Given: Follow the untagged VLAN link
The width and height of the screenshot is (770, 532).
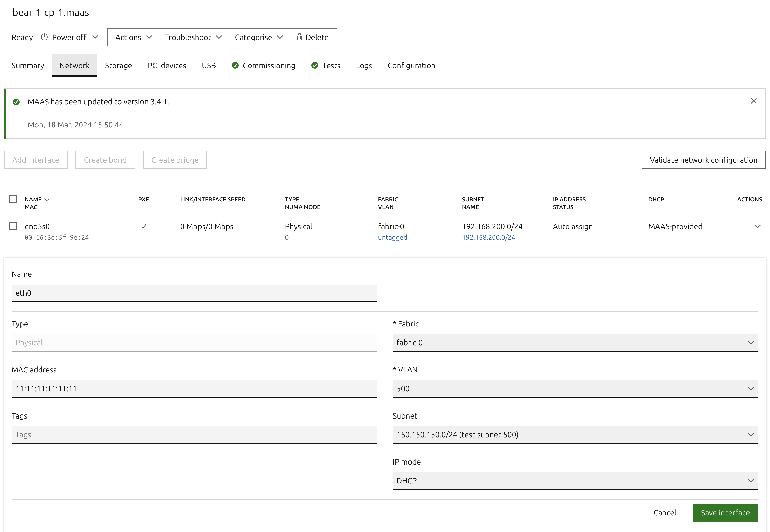Looking at the screenshot, I should (392, 237).
